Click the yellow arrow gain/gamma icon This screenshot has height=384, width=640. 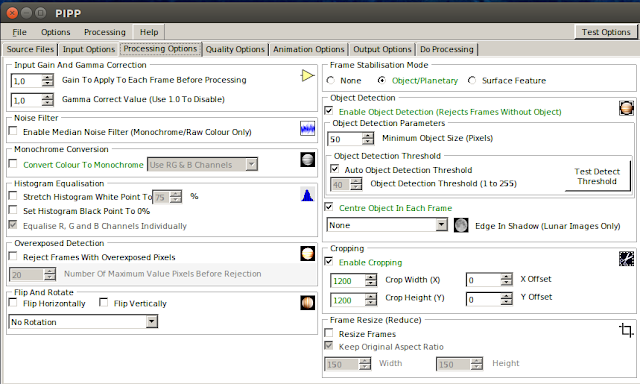(x=307, y=76)
